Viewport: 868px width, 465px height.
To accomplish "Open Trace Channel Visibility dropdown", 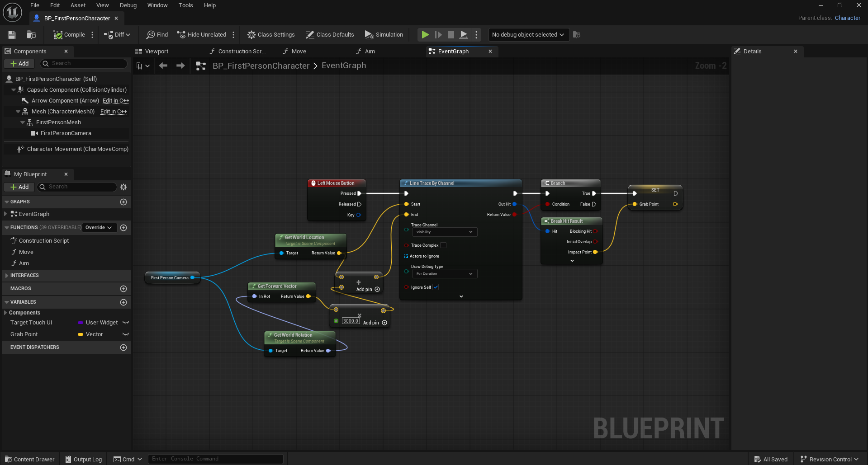I will [x=445, y=232].
